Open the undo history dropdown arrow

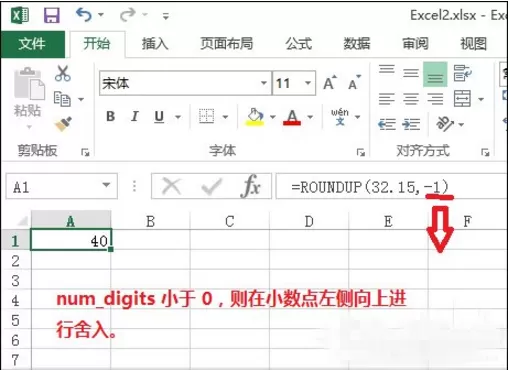(x=101, y=15)
